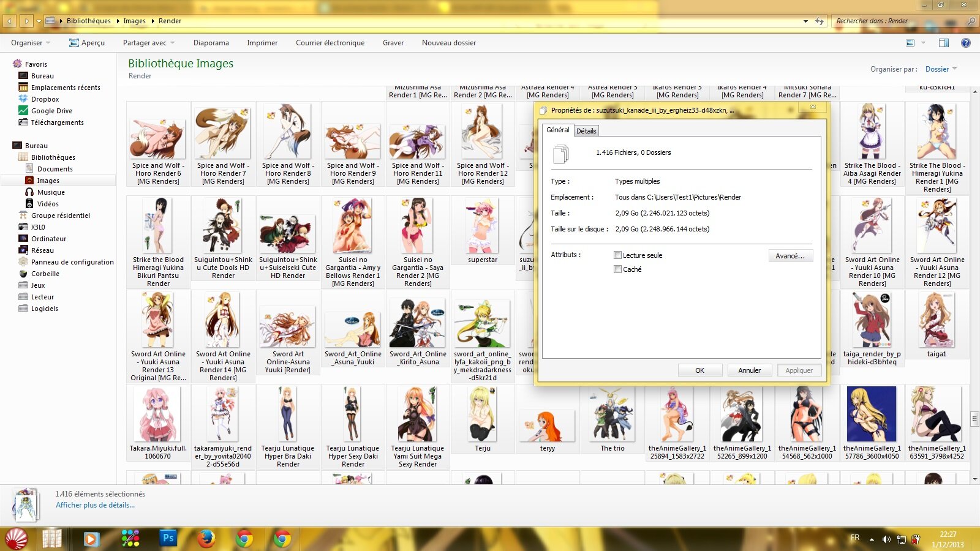The height and width of the screenshot is (551, 980).
Task: Click Afficher plus de détails link
Action: click(95, 506)
